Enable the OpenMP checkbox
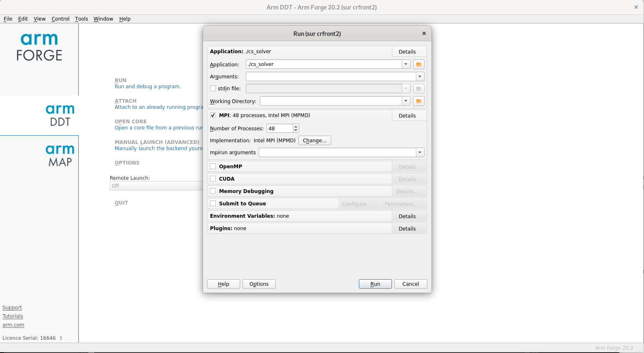 point(213,167)
